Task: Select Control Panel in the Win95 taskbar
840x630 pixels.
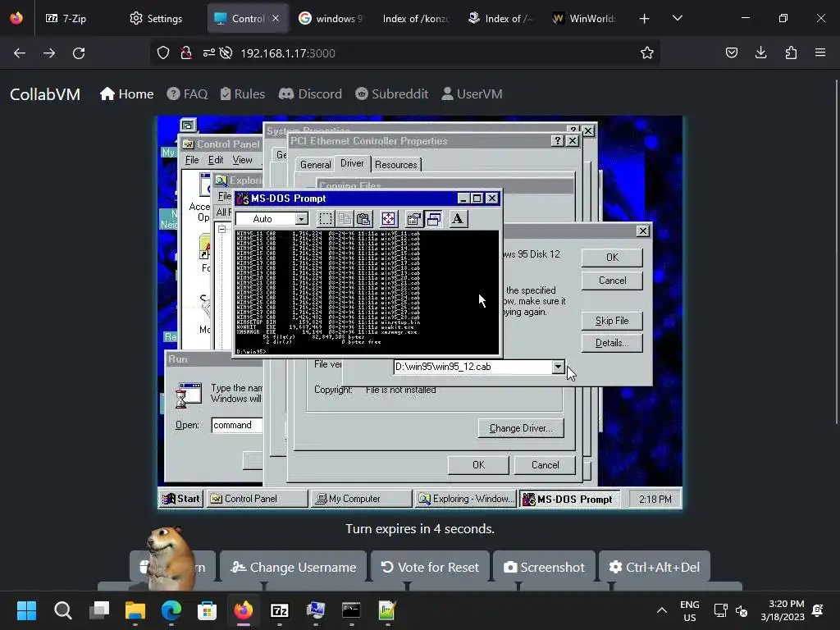Action: point(258,499)
